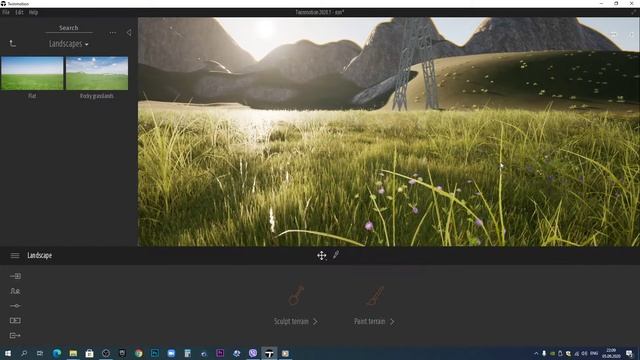
Task: Open the Windows notification center
Action: 629,353
